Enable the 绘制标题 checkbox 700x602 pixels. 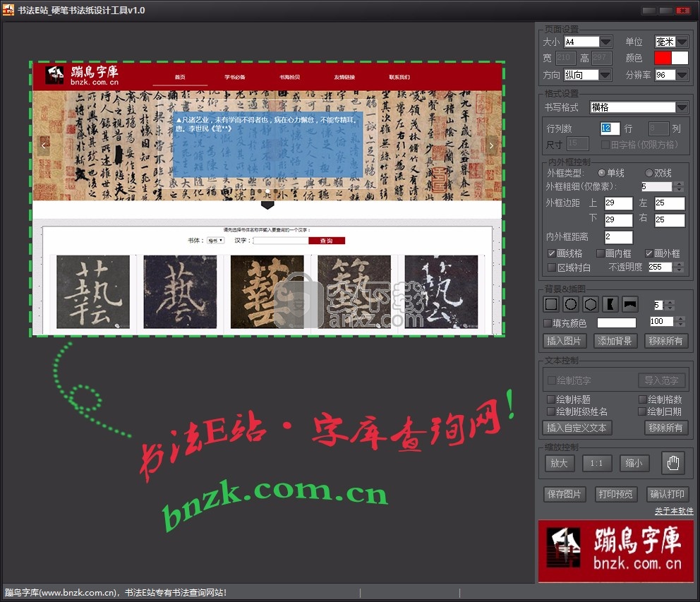[x=551, y=399]
